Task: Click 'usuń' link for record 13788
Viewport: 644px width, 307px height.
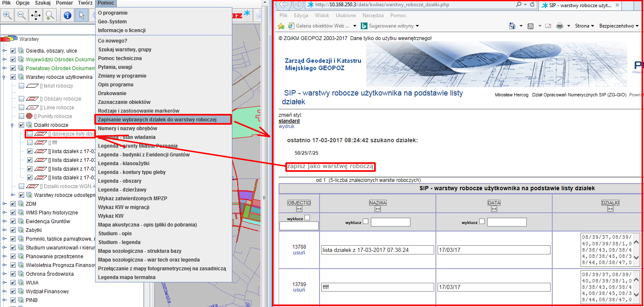Action: [299, 253]
